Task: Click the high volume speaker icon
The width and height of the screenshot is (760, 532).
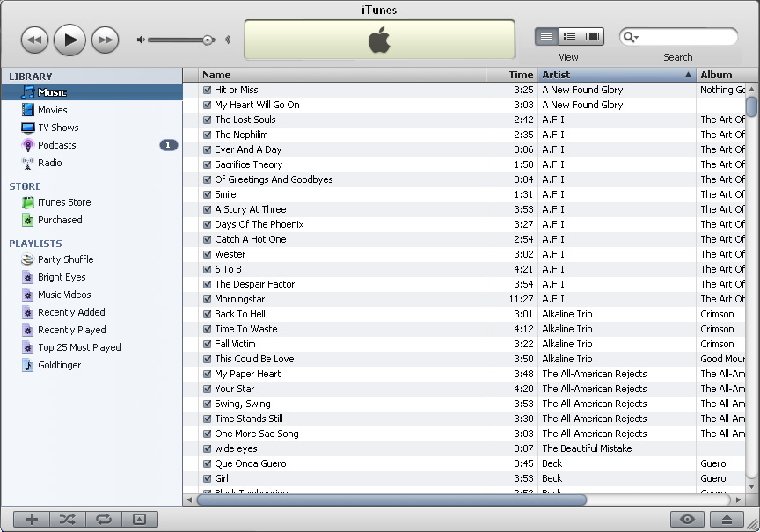Action: [x=228, y=40]
